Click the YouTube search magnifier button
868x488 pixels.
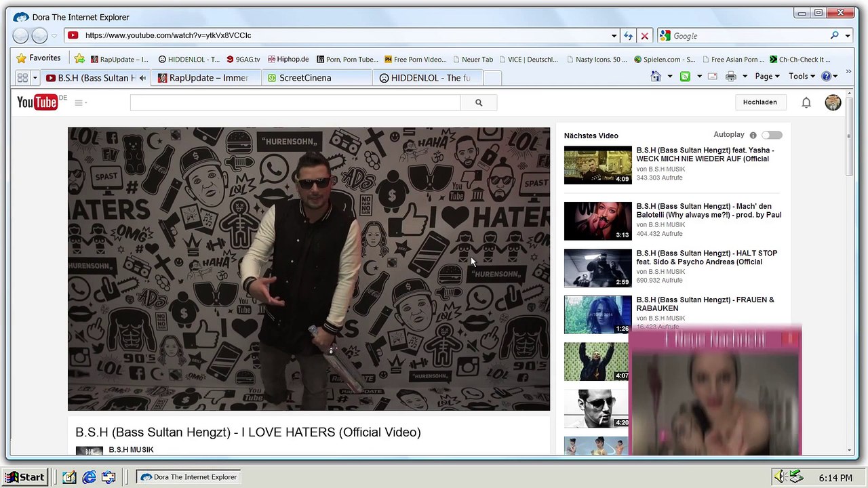click(x=479, y=102)
